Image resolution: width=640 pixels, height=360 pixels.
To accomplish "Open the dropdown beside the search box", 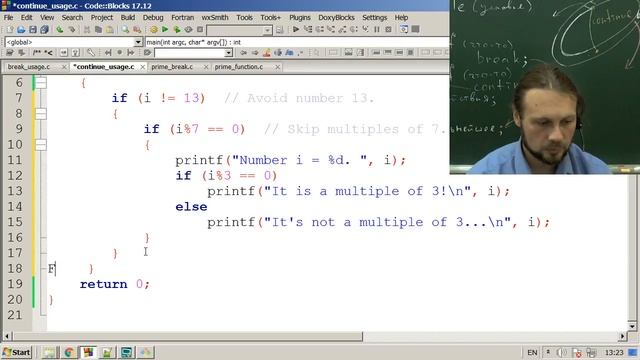I will tap(229, 53).
